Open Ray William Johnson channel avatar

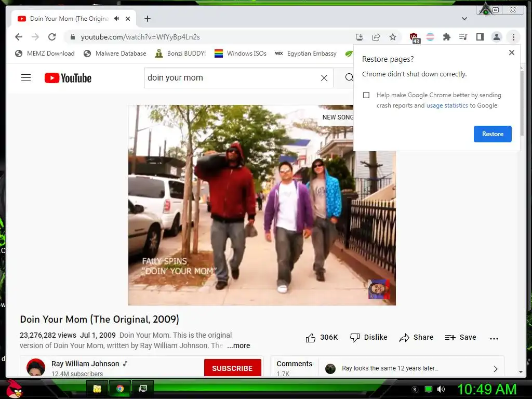[36, 367]
